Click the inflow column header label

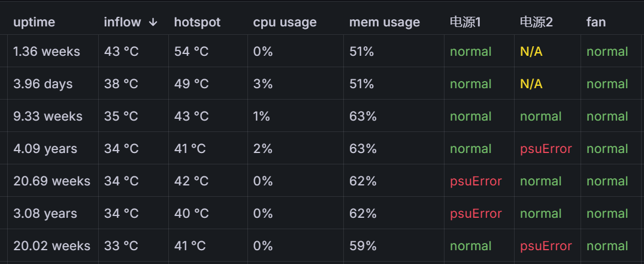tap(122, 22)
